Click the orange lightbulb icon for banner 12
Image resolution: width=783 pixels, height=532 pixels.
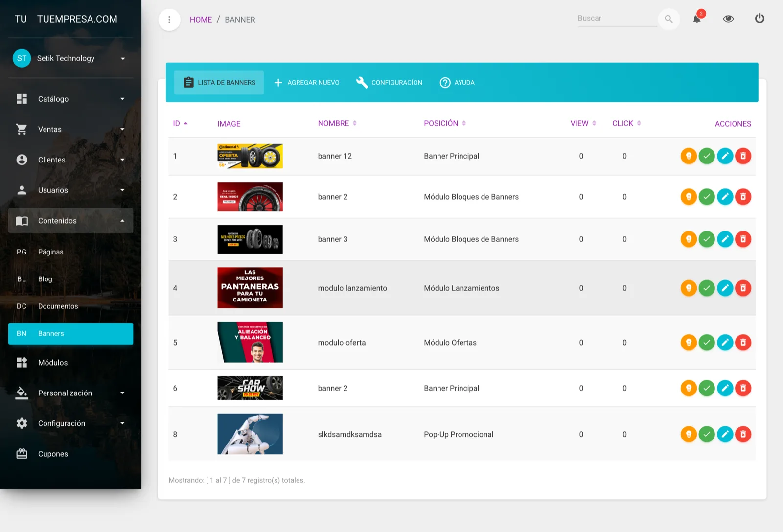click(x=689, y=156)
